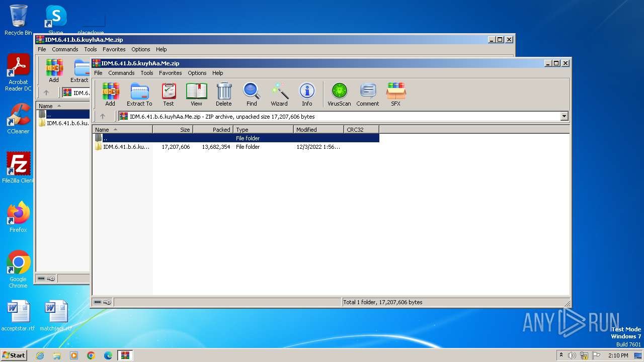
Task: Open acceptstar.rtf document on desktop
Action: coord(18,316)
